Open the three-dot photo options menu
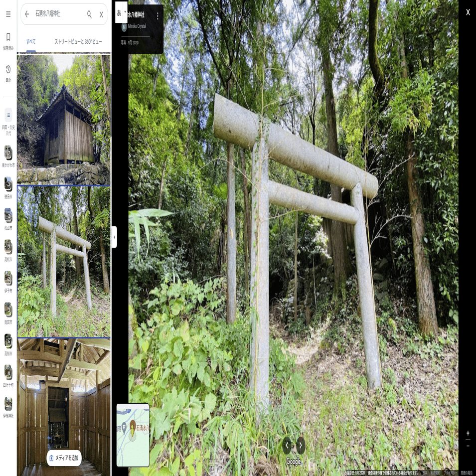This screenshot has height=476, width=476. tap(158, 16)
